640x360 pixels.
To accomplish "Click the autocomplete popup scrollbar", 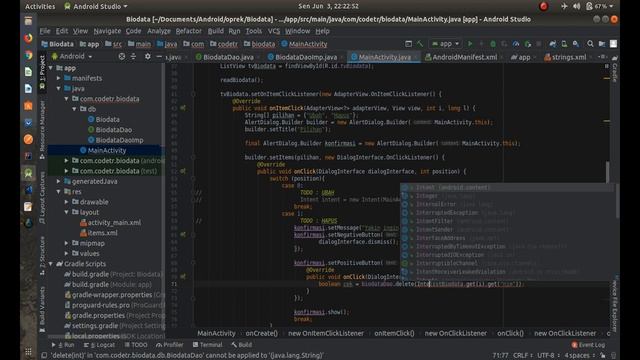I will (x=617, y=201).
